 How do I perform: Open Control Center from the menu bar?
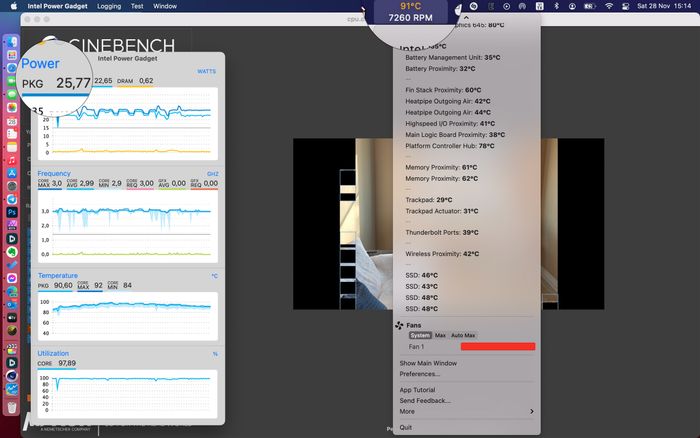point(625,6)
